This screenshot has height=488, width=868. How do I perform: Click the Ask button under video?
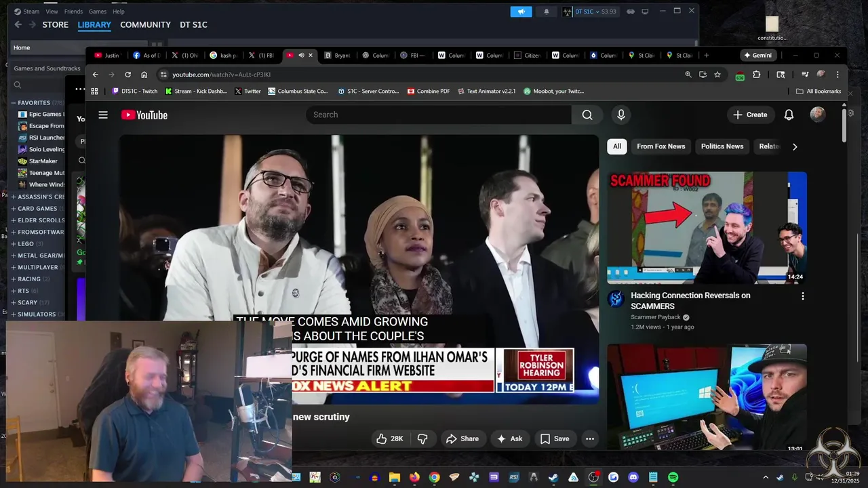tap(509, 439)
